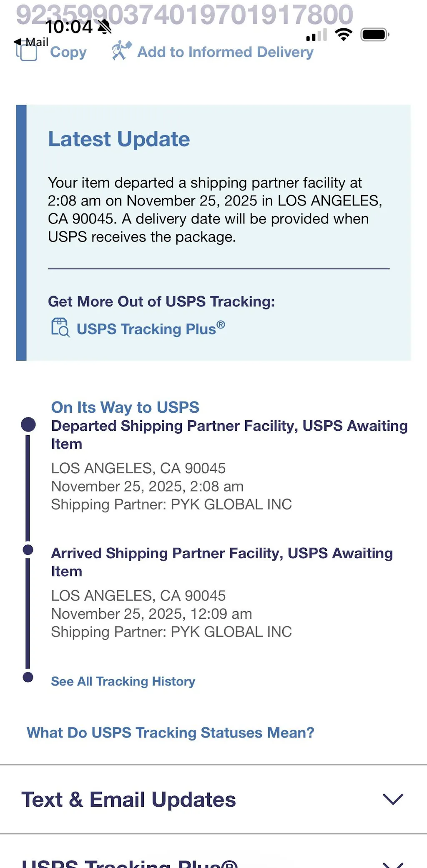Tap the back arrow to Mail

pos(18,42)
